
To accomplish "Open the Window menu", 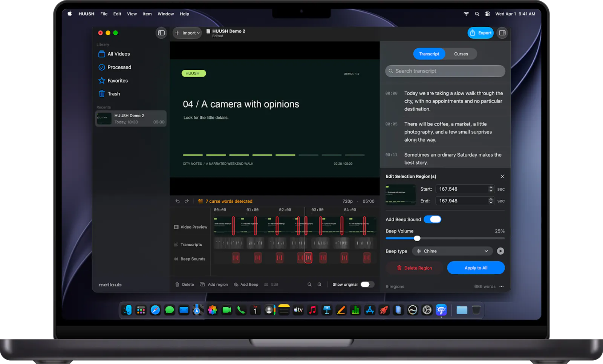I will [x=166, y=14].
